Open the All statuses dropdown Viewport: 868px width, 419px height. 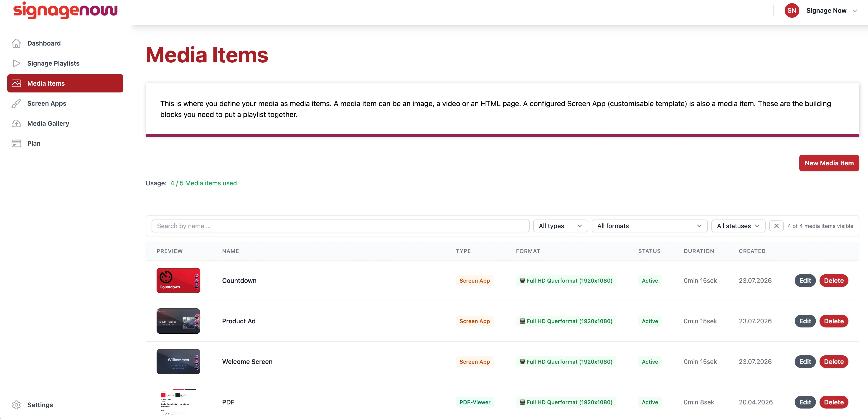pos(738,226)
